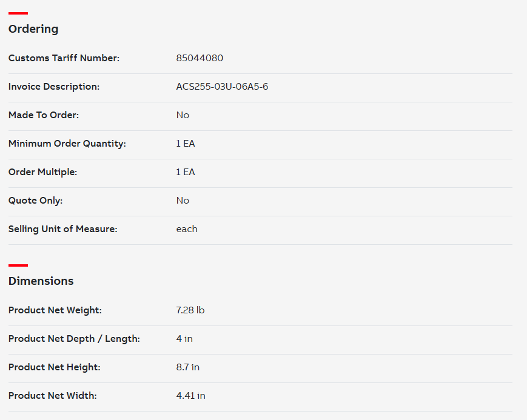Viewport: 527px width, 420px height.
Task: Click the Made To Order label
Action: click(x=44, y=115)
